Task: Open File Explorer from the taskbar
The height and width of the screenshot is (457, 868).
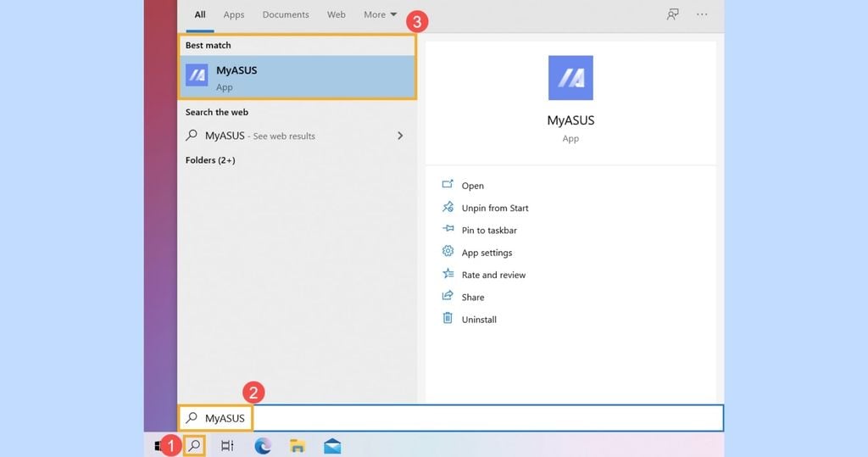Action: pyautogui.click(x=298, y=445)
